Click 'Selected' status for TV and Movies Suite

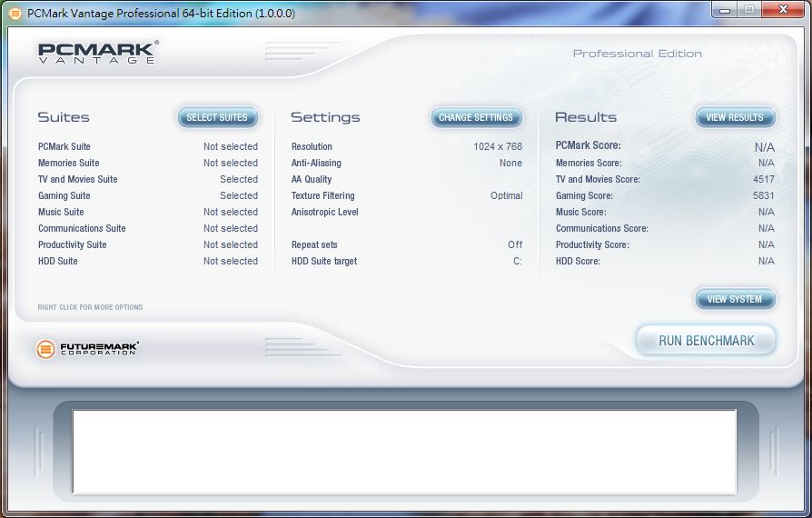tap(239, 179)
